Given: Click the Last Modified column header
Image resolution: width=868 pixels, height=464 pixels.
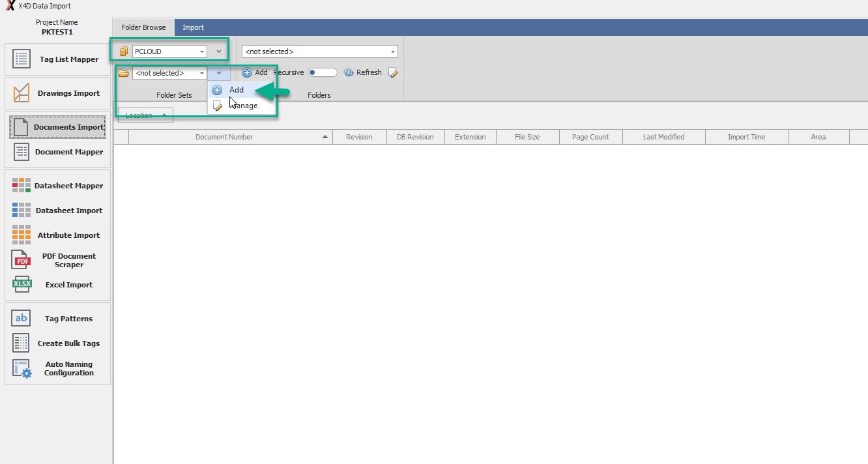Looking at the screenshot, I should (663, 137).
